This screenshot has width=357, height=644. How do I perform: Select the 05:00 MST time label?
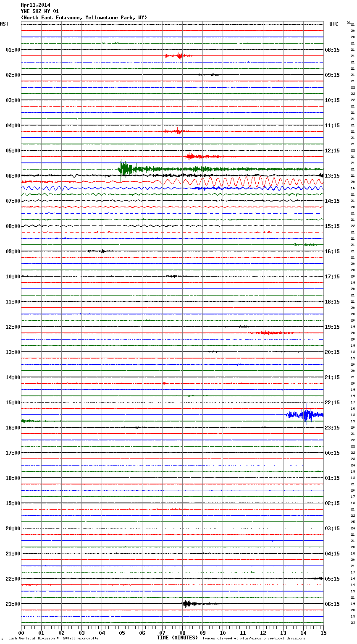click(13, 151)
